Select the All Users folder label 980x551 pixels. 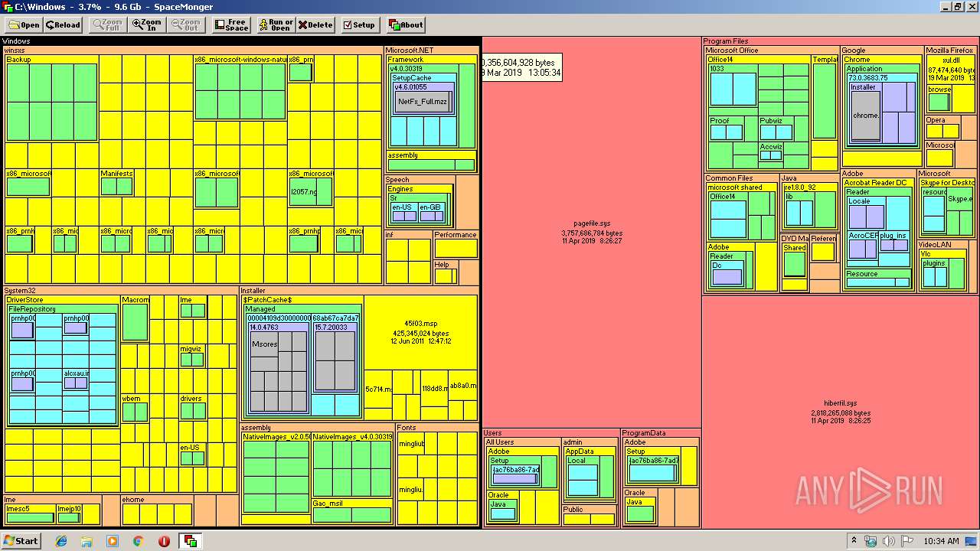[500, 442]
